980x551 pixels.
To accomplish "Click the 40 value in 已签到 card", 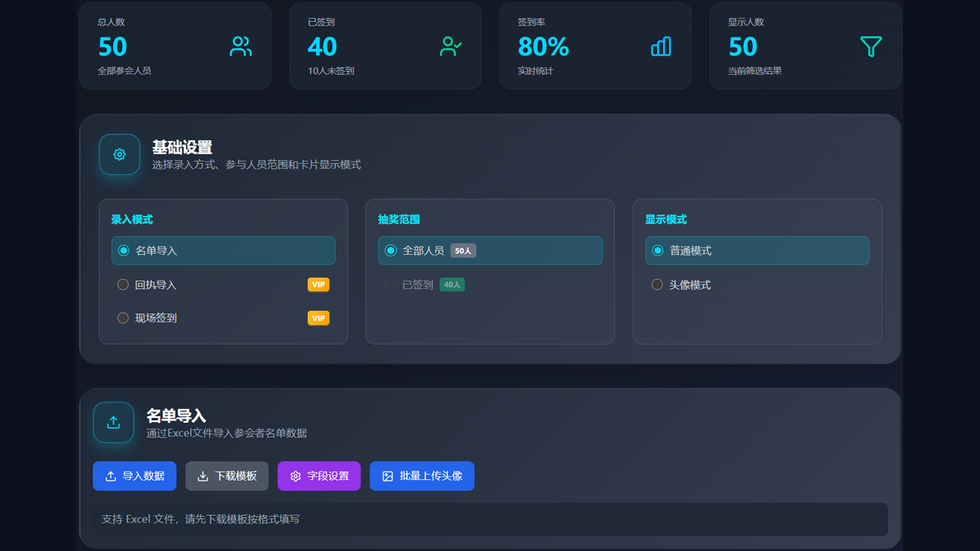I will [323, 47].
